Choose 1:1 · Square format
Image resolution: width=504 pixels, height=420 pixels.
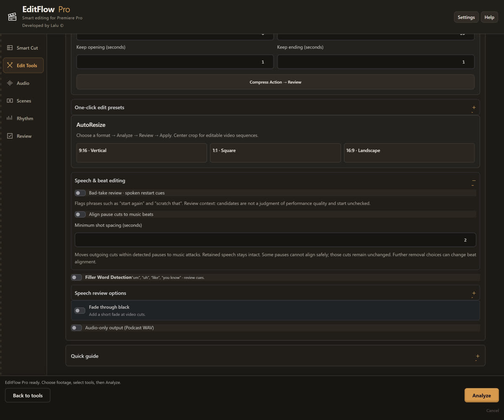(276, 153)
